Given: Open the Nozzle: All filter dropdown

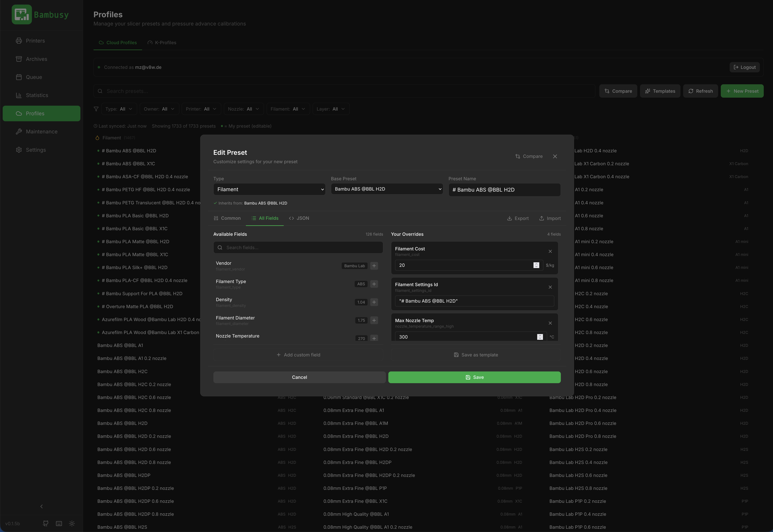Looking at the screenshot, I should [x=244, y=109].
